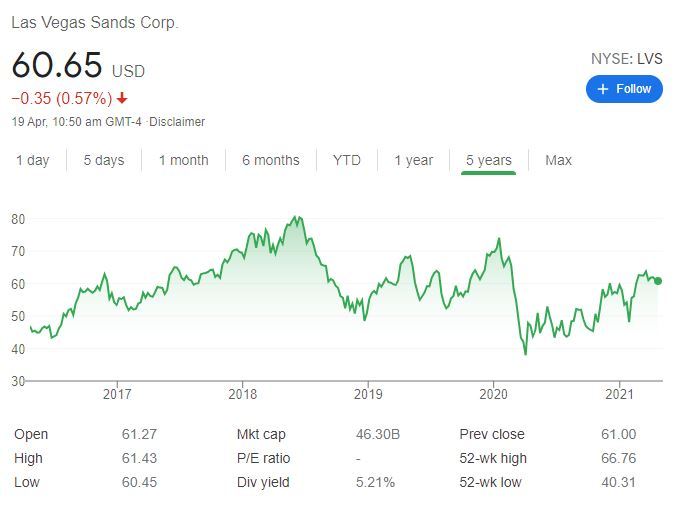This screenshot has width=687, height=524.
Task: Click the 2020 low point on chart
Action: [525, 353]
